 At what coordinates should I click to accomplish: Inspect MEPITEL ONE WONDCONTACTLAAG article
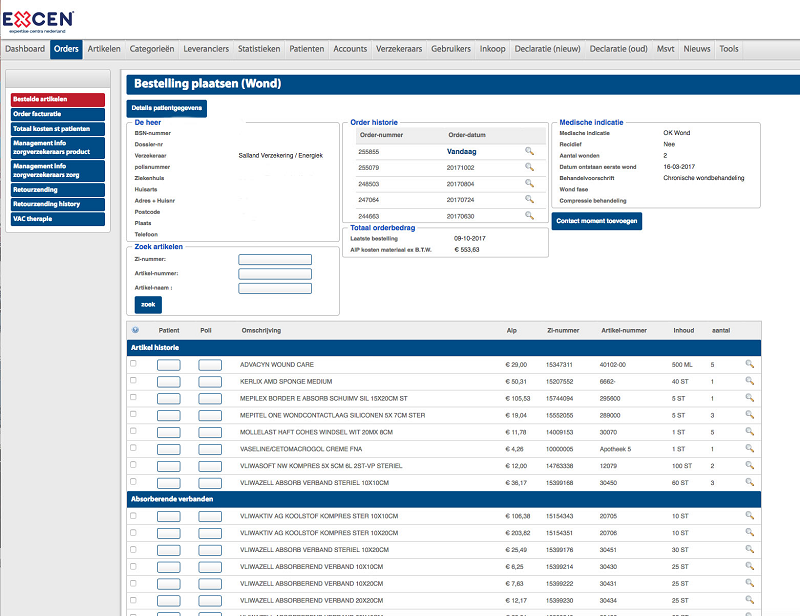click(x=749, y=414)
